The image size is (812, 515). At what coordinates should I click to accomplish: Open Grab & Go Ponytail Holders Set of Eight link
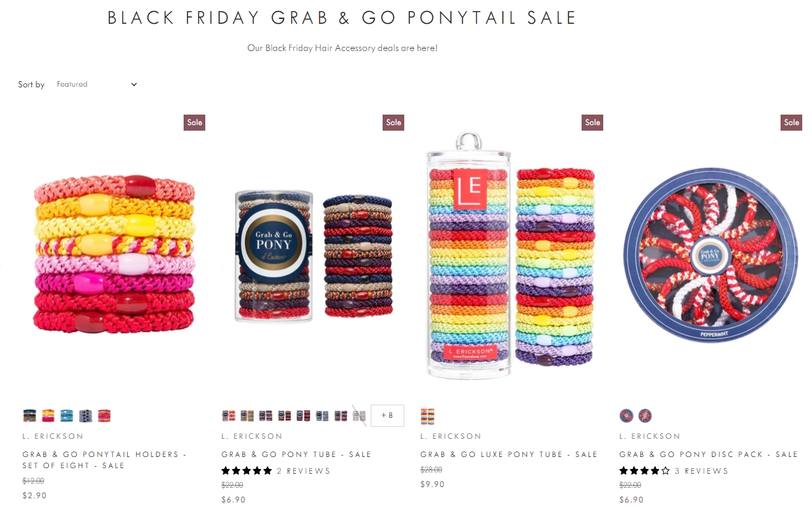(x=104, y=460)
